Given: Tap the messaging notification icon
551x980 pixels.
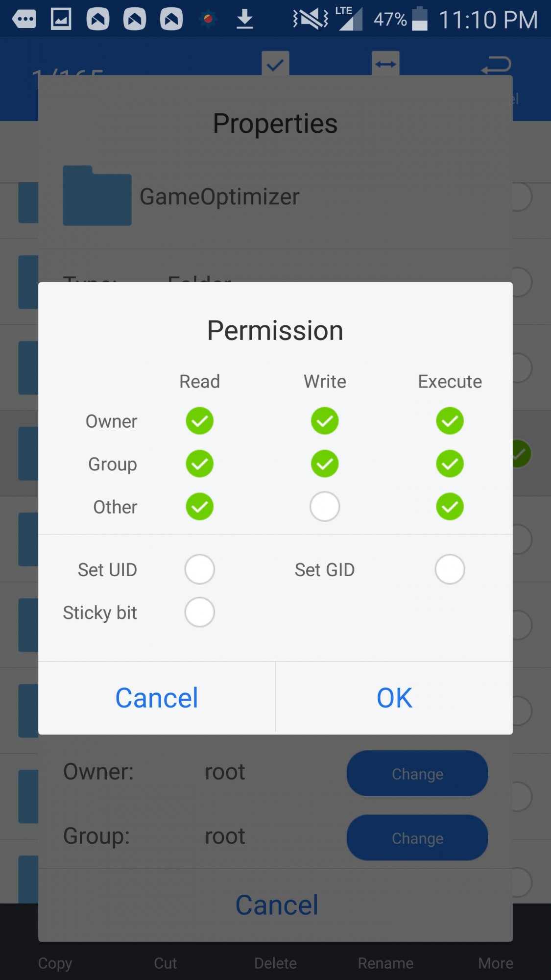Looking at the screenshot, I should tap(24, 20).
